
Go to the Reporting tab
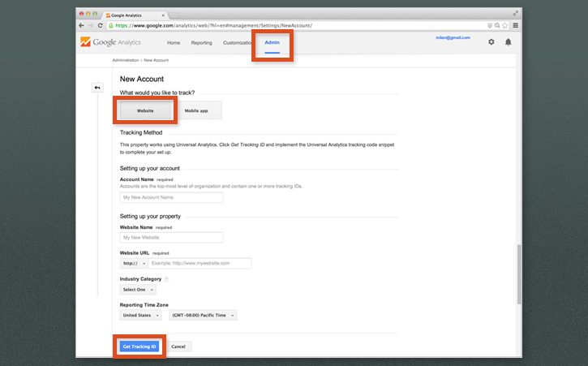click(x=201, y=42)
